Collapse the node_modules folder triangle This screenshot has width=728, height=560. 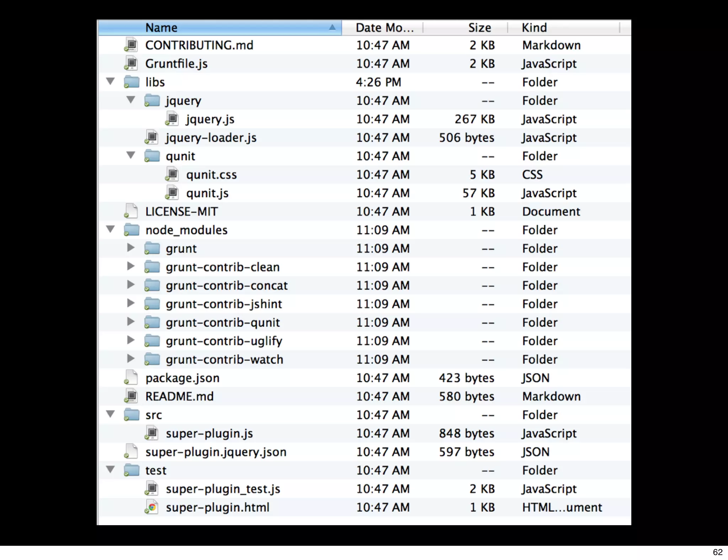pos(111,230)
